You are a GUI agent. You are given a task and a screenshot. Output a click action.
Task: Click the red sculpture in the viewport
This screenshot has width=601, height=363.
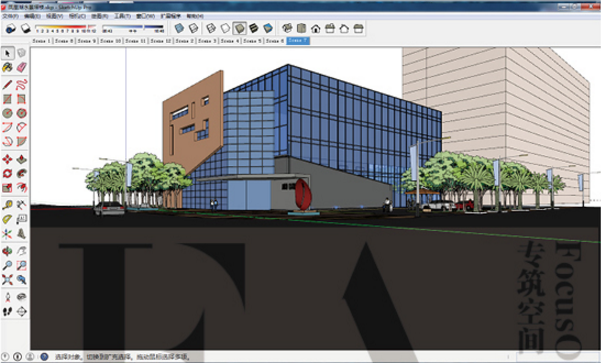point(303,194)
